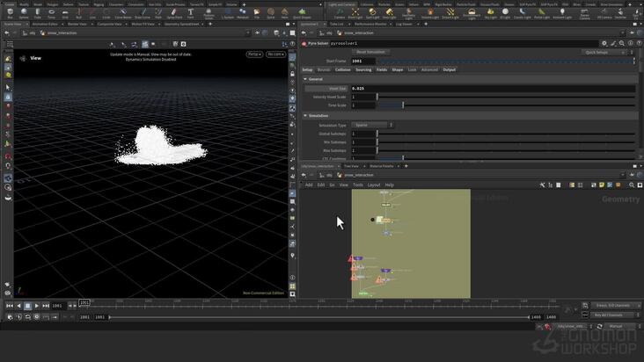Click the viewport snapping options grid icon

pyautogui.click(x=10, y=44)
